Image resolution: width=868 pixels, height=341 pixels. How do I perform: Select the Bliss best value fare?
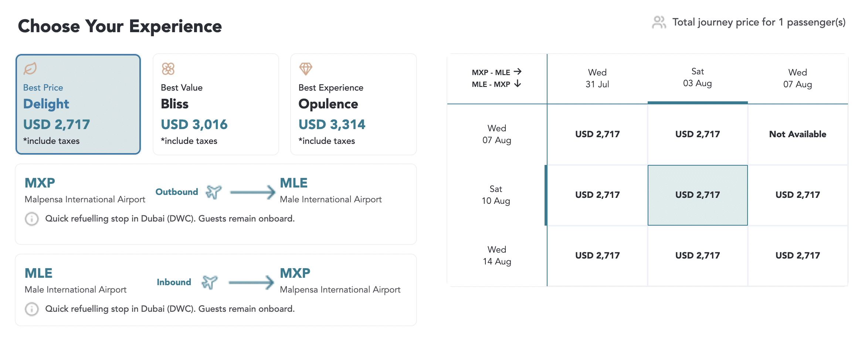(x=216, y=104)
